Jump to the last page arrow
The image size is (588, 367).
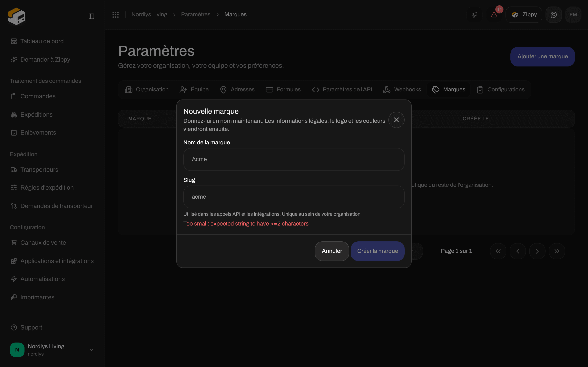coord(557,251)
